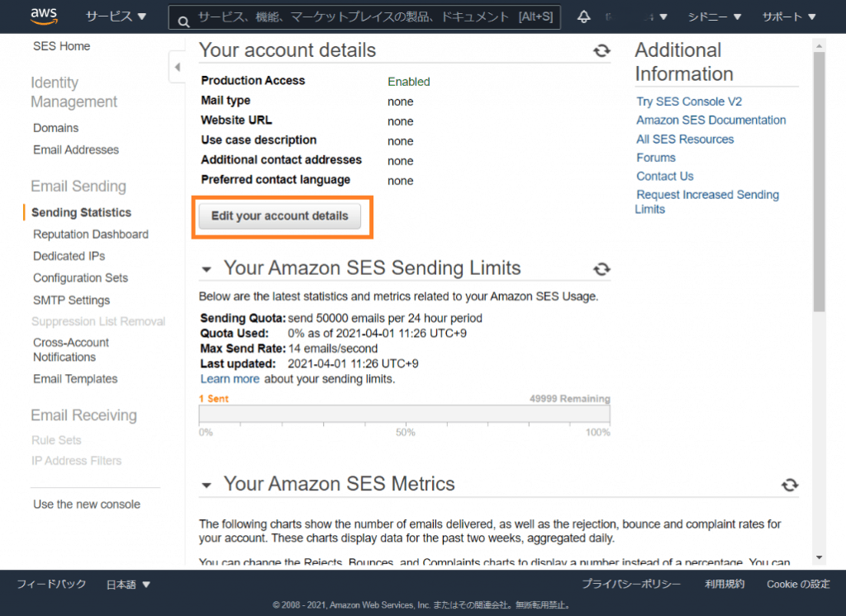The width and height of the screenshot is (846, 616).
Task: Open the サポート support dropdown
Action: coord(788,17)
